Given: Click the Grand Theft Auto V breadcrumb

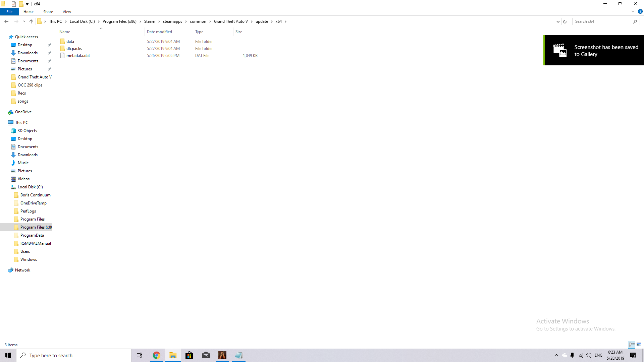Looking at the screenshot, I should point(231,21).
